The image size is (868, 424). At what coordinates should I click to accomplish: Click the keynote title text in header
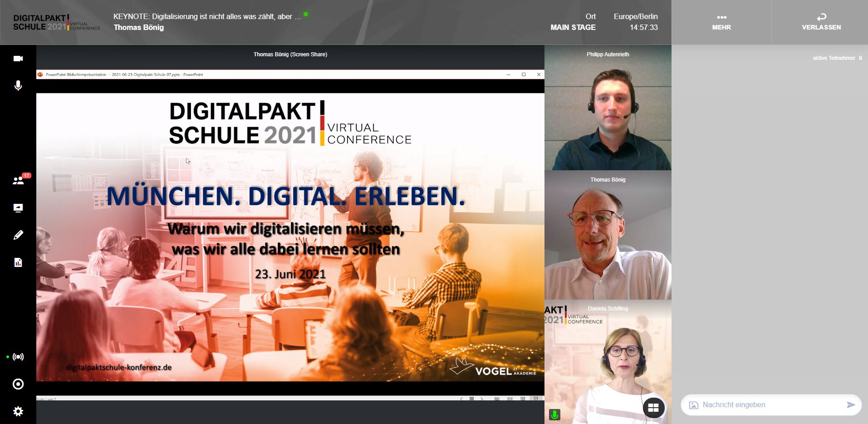coord(207,16)
